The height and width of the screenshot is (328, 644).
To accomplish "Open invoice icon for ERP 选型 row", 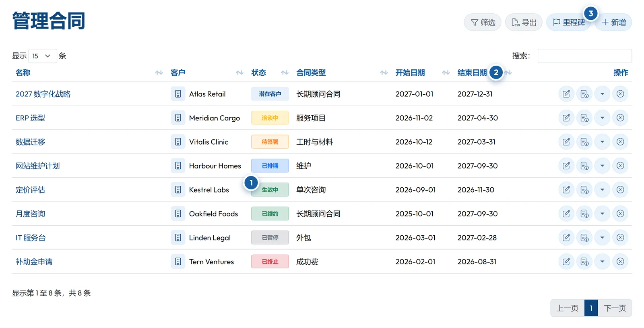I will tap(584, 118).
